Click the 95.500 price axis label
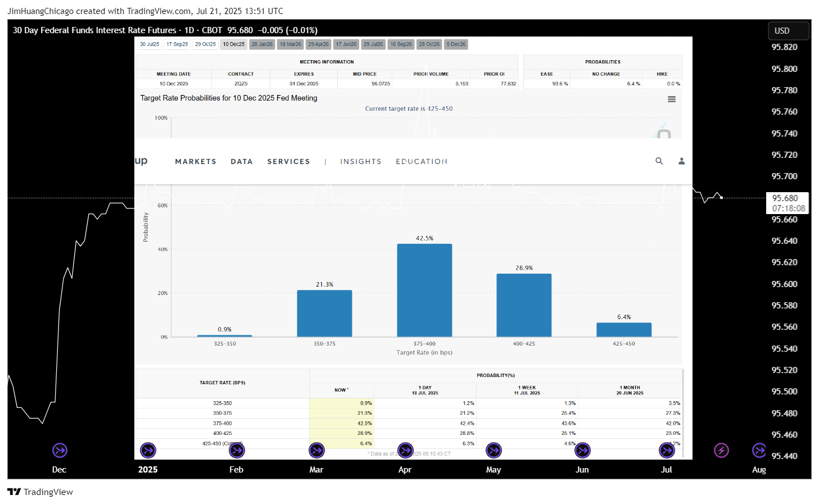819x504 pixels. (784, 391)
